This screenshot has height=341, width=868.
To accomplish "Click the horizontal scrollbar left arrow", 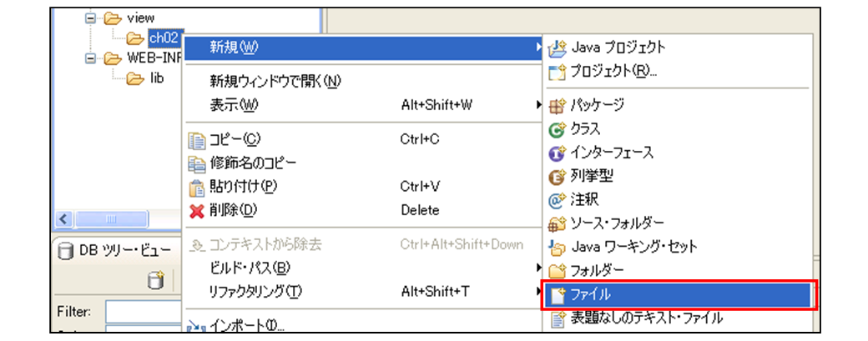I will [x=63, y=218].
